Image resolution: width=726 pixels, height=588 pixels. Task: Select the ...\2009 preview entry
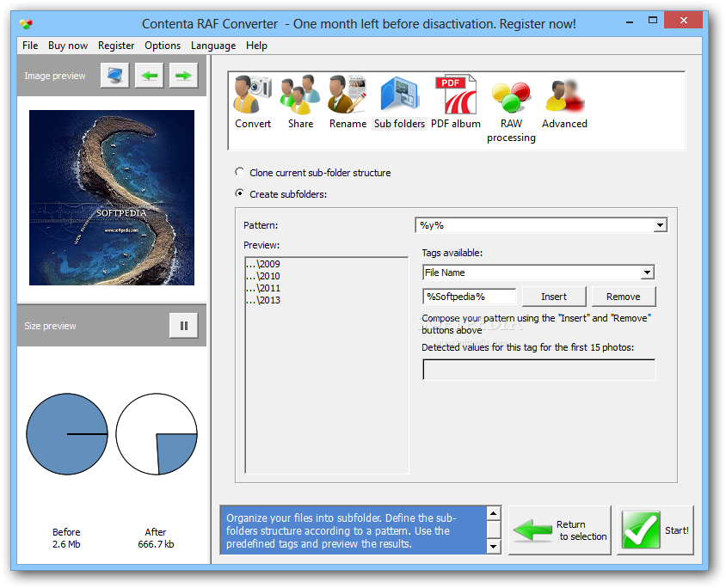click(x=263, y=264)
